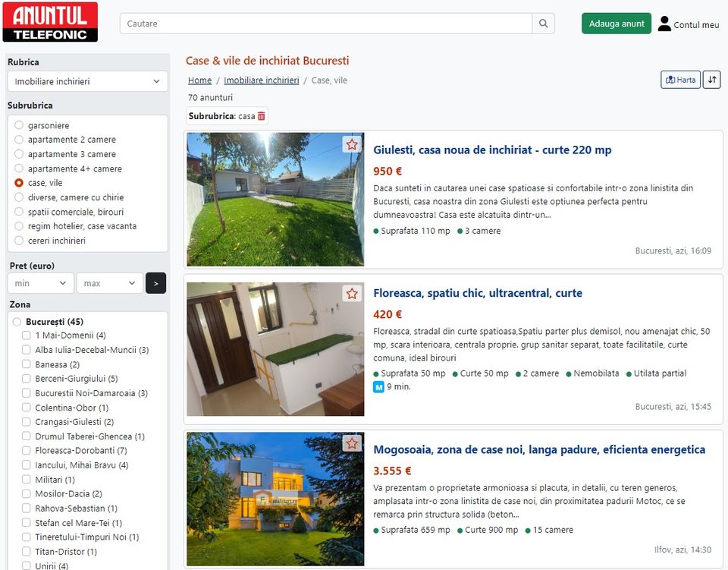Click the Anuntul Telefonic logo
The image size is (728, 570).
[x=50, y=22]
